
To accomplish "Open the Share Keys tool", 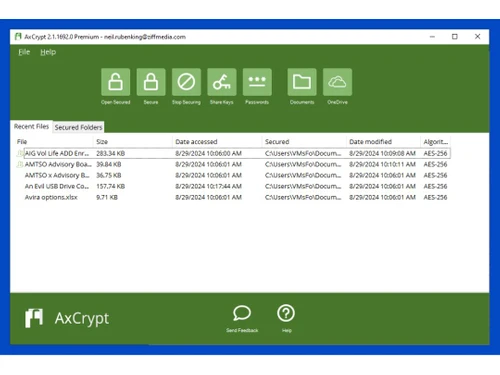I will pyautogui.click(x=222, y=82).
